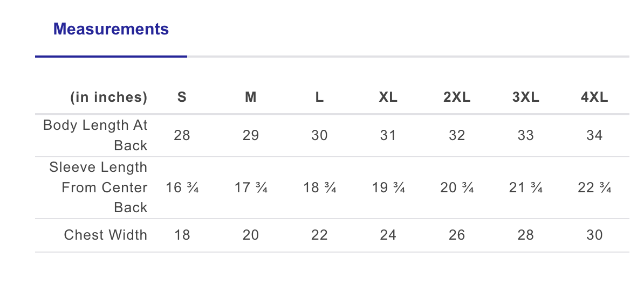
Task: Click sleeve length value 19 ¾
Action: (x=388, y=188)
